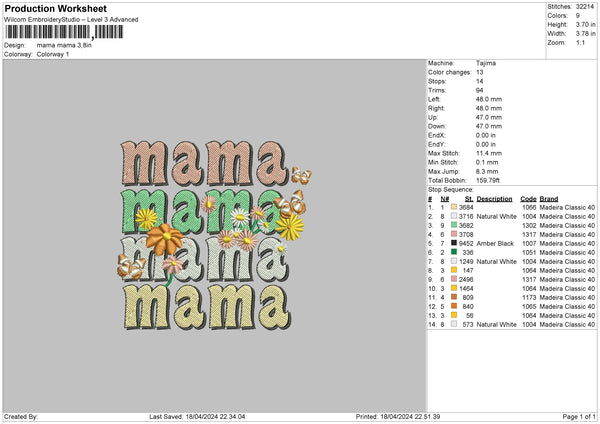Click the Max Stitch value '11.4 mm'
Viewport: 600px width, 424px height.
(x=489, y=153)
